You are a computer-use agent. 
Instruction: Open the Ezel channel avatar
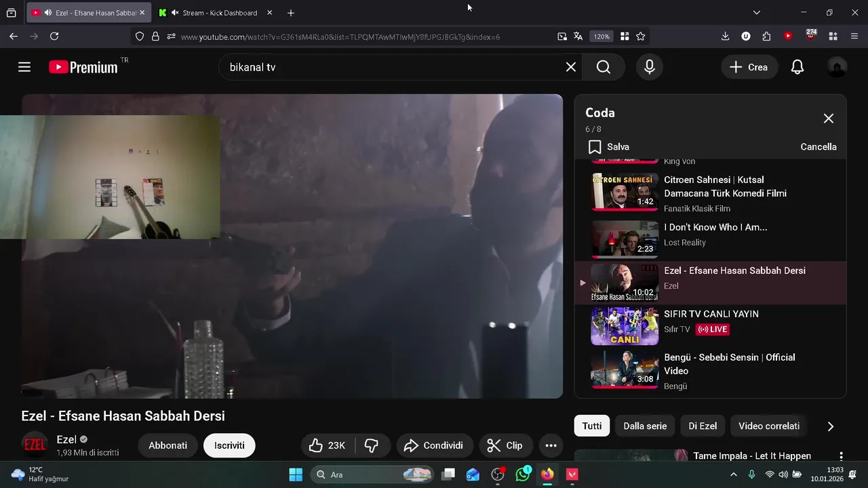35,445
